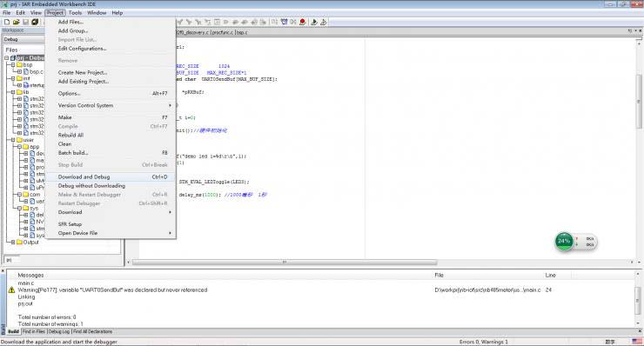This screenshot has height=346, width=644.
Task: Open the Edit menu
Action: click(x=21, y=13)
